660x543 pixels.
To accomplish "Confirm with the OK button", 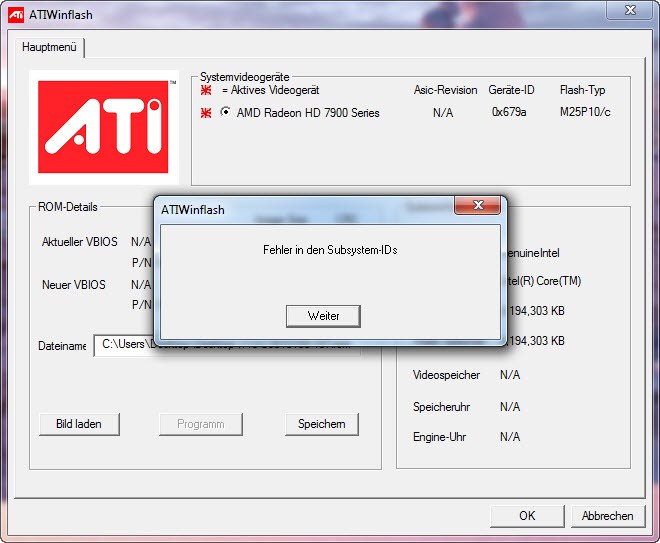I will click(527, 516).
